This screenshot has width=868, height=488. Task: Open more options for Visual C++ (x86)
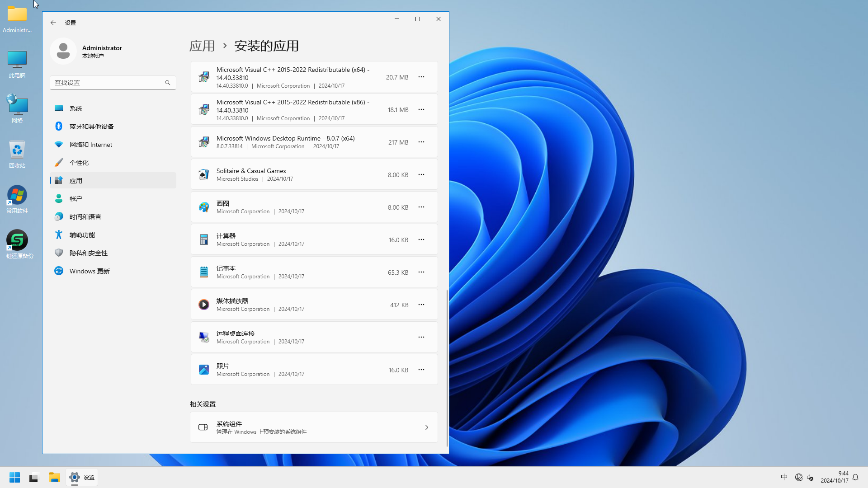(421, 109)
